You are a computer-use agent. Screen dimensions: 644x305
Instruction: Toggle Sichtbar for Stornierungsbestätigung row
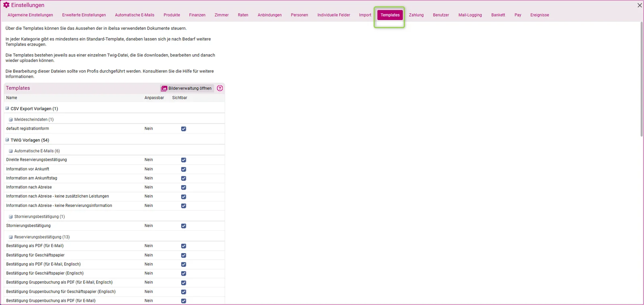184,226
